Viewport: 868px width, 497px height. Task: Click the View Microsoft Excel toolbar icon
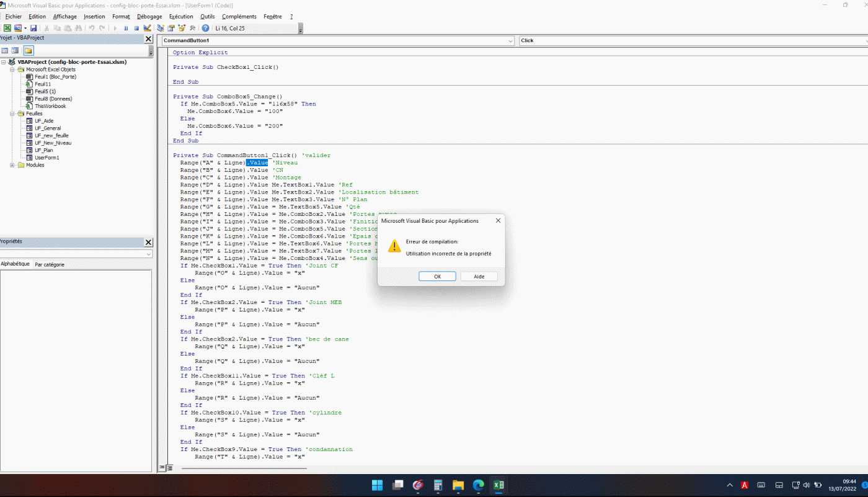click(7, 28)
